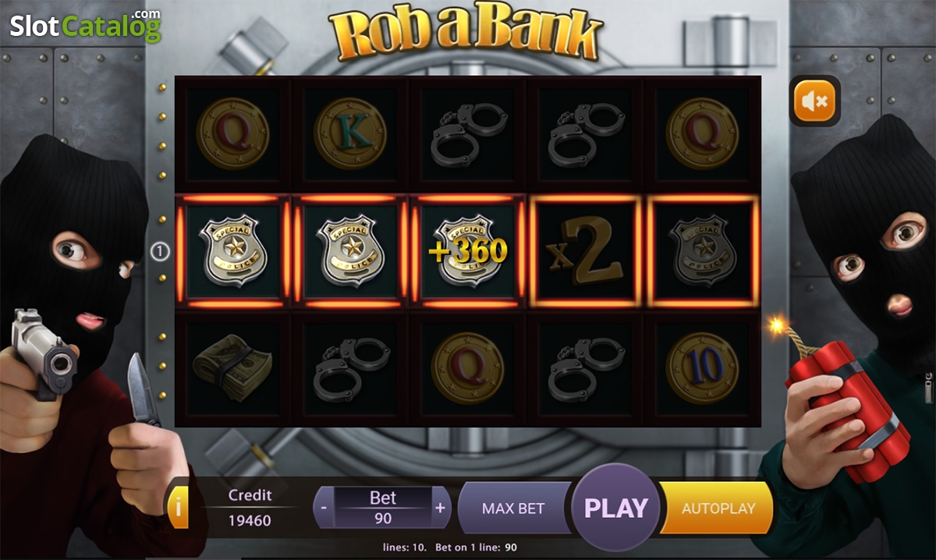Mute the game sound with speaker icon

click(814, 100)
